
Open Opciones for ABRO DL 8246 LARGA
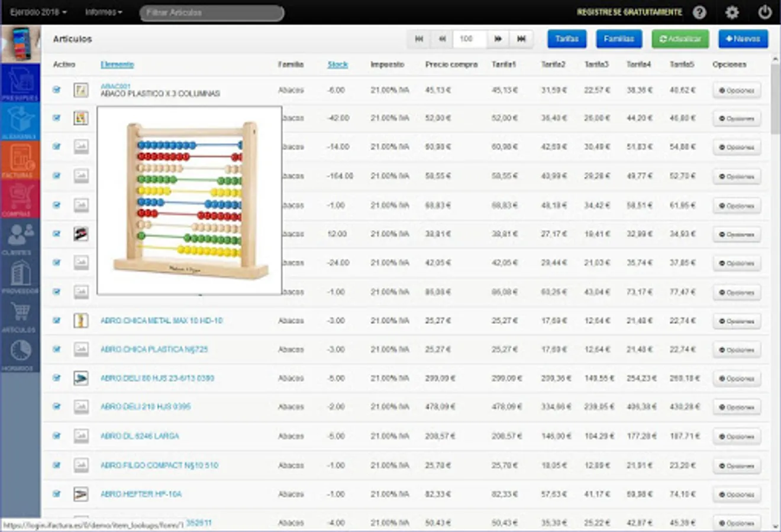pos(737,437)
